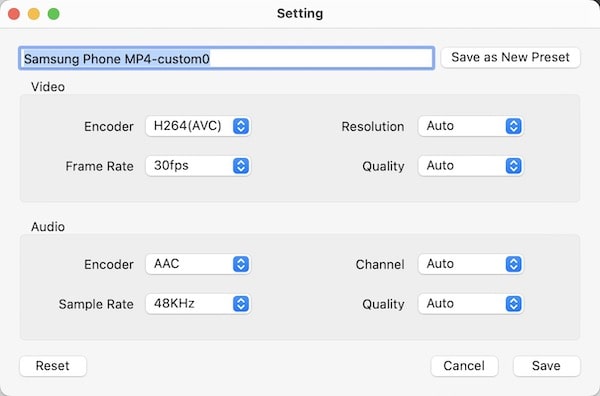Open the Audio Channel Auto dropdown
This screenshot has height=396, width=600.
click(471, 264)
